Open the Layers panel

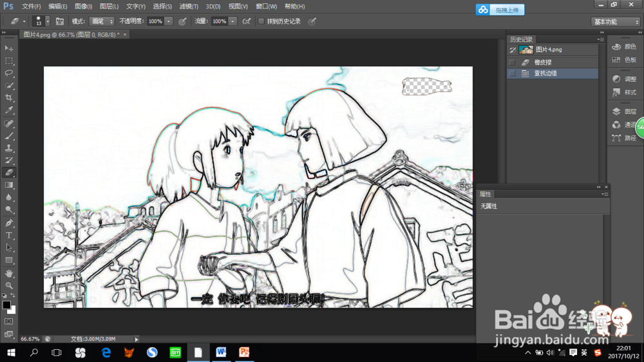click(x=624, y=111)
